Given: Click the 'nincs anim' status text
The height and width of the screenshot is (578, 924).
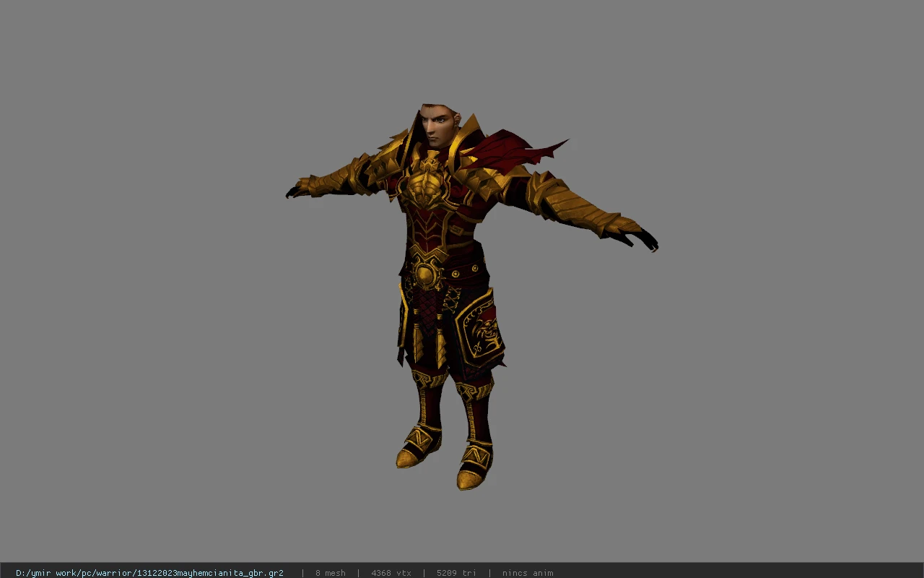Looking at the screenshot, I should click(x=528, y=573).
